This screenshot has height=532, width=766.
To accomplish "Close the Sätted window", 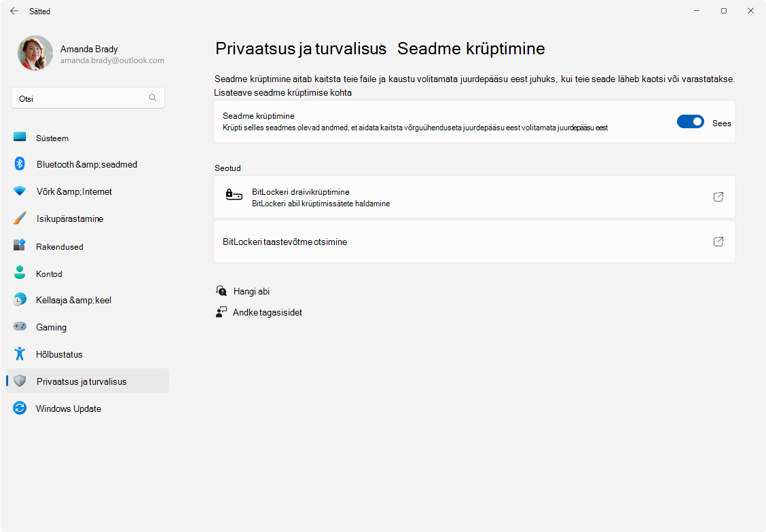I will 751,11.
